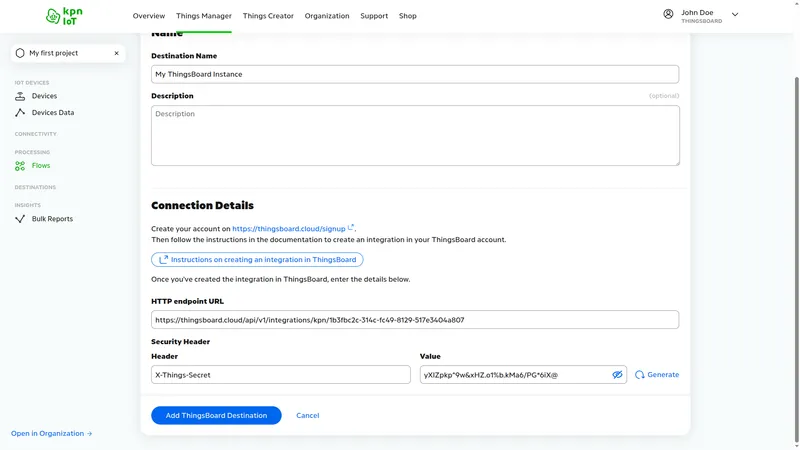Click the X-Things-Secret header field

click(281, 375)
